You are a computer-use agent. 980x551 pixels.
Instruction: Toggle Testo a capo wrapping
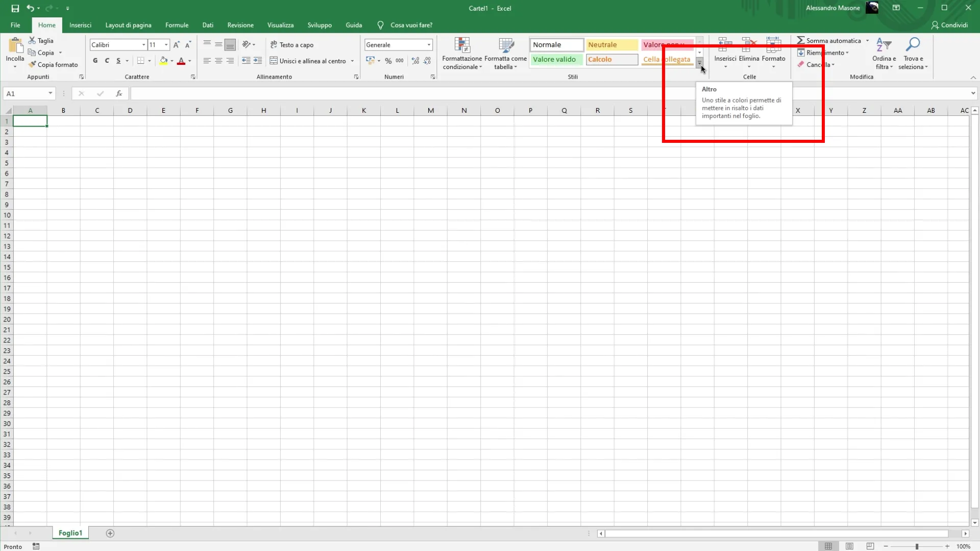point(292,45)
